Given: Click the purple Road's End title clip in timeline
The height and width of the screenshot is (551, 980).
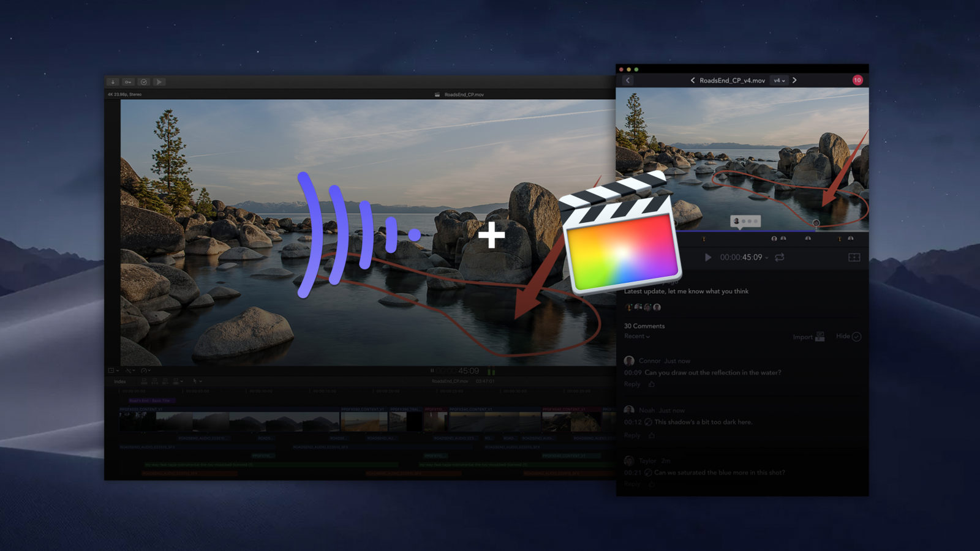Looking at the screenshot, I should pos(151,400).
